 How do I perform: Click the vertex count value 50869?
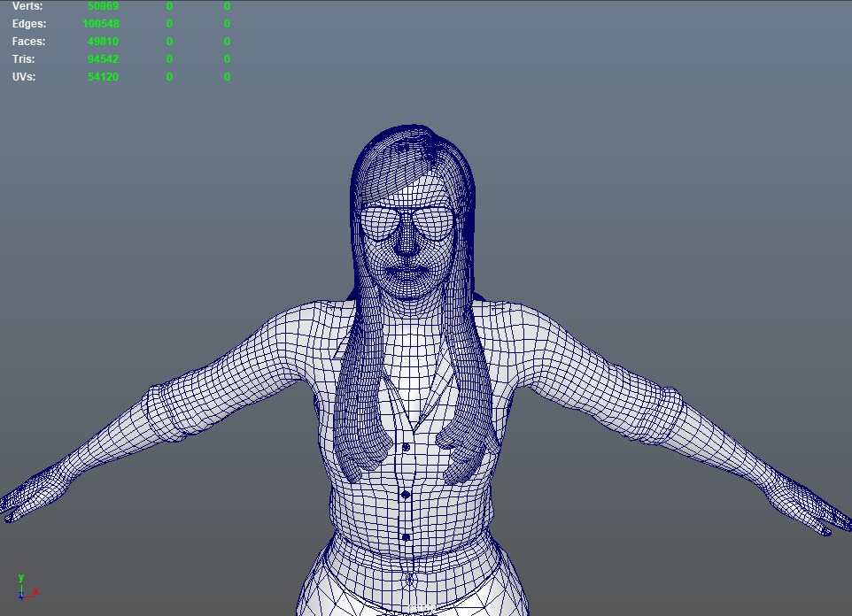(x=103, y=6)
